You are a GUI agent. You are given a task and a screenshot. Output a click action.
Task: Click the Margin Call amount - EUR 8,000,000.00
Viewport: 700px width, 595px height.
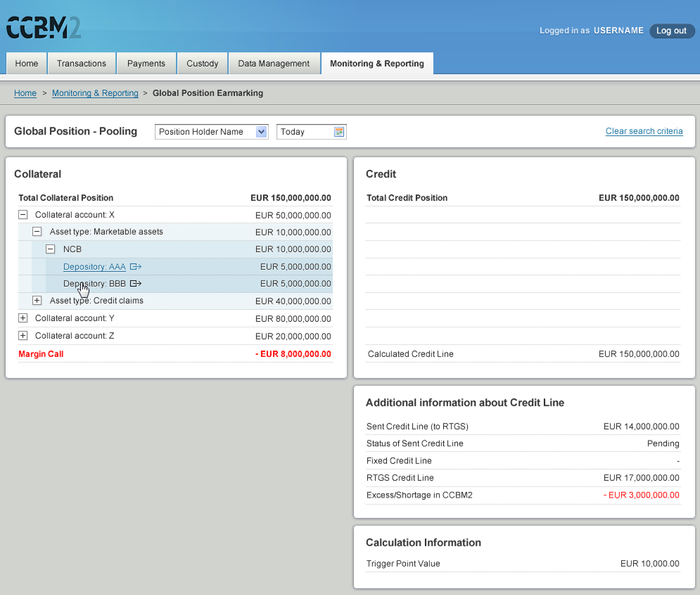[x=293, y=354]
